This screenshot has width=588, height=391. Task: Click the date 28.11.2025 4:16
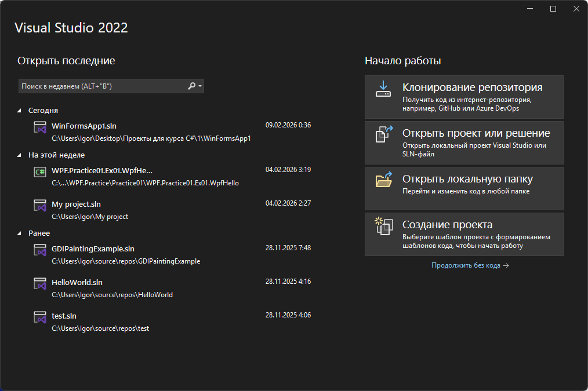[288, 282]
